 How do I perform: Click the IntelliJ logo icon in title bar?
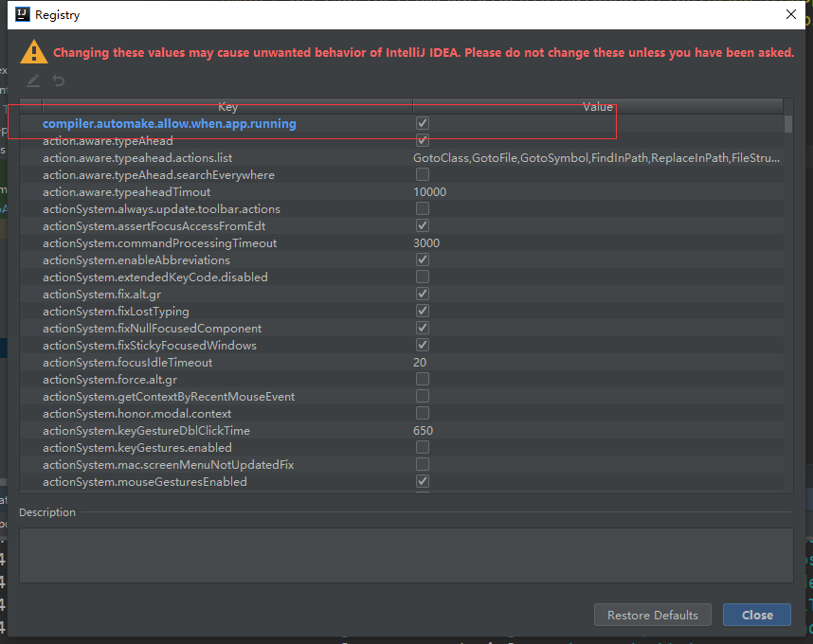pyautogui.click(x=23, y=14)
